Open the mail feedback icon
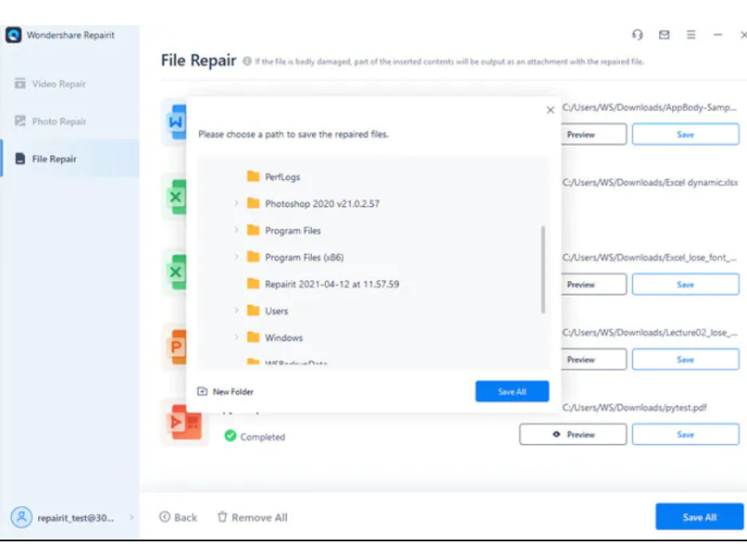The height and width of the screenshot is (560, 747). pyautogui.click(x=664, y=35)
